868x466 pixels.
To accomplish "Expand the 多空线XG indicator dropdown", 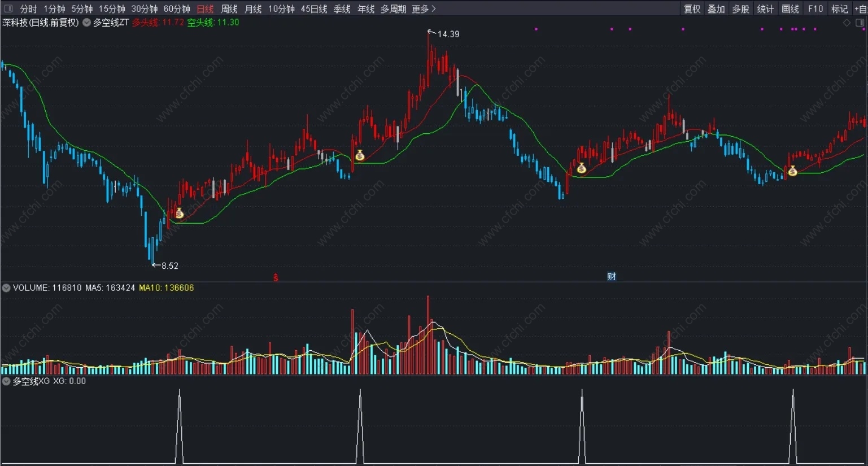I will [6, 381].
